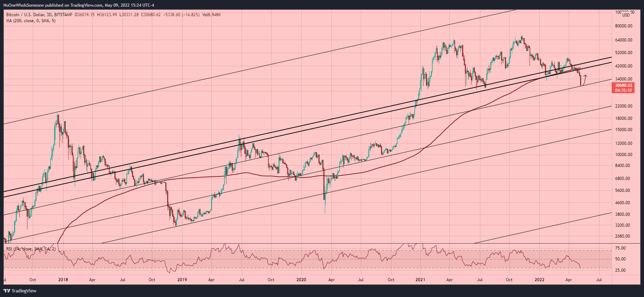The width and height of the screenshot is (644, 297).
Task: Click the 42000.00 price axis label
Action: coord(624,66)
